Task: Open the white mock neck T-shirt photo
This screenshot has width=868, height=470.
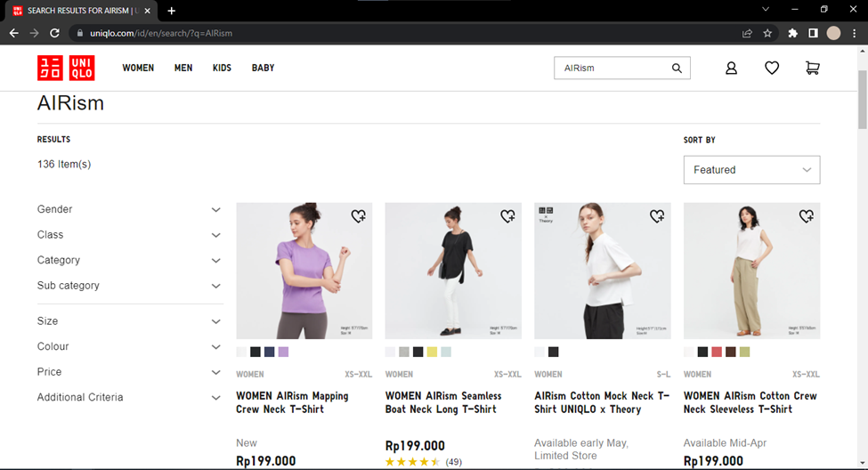Action: coord(603,271)
